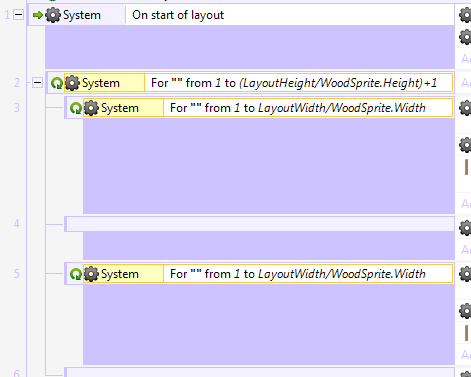471x377 pixels.
Task: Select the LayoutHeight/WoodSprite.Height For loop condition
Action: pyautogui.click(x=299, y=83)
